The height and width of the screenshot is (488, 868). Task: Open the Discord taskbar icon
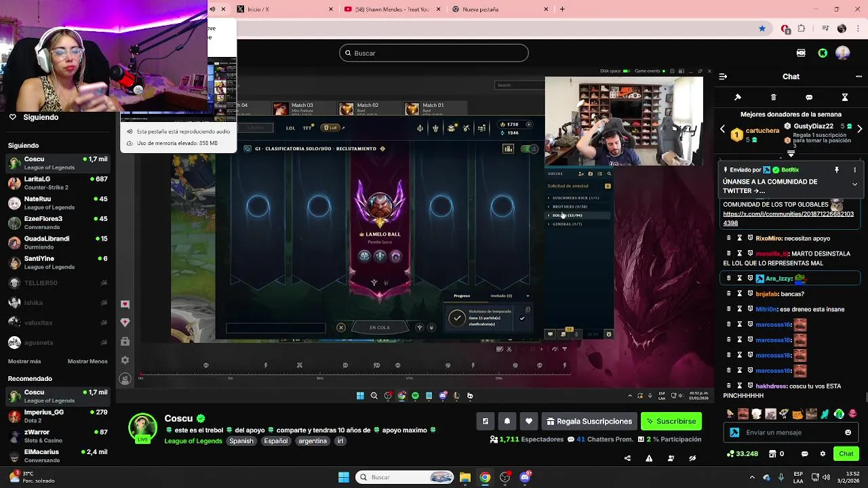click(x=525, y=477)
